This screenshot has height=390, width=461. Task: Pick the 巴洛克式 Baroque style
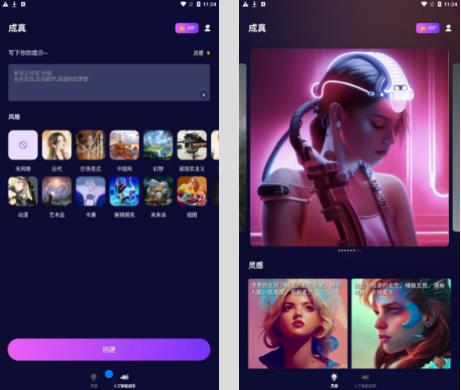point(91,145)
